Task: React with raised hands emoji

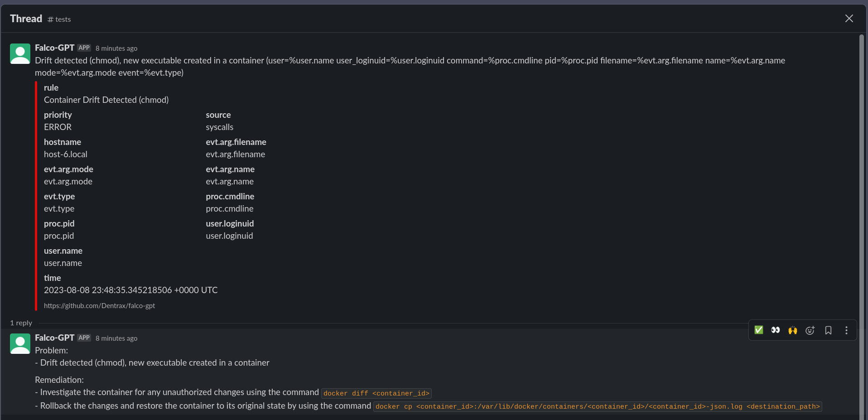Action: (x=793, y=330)
